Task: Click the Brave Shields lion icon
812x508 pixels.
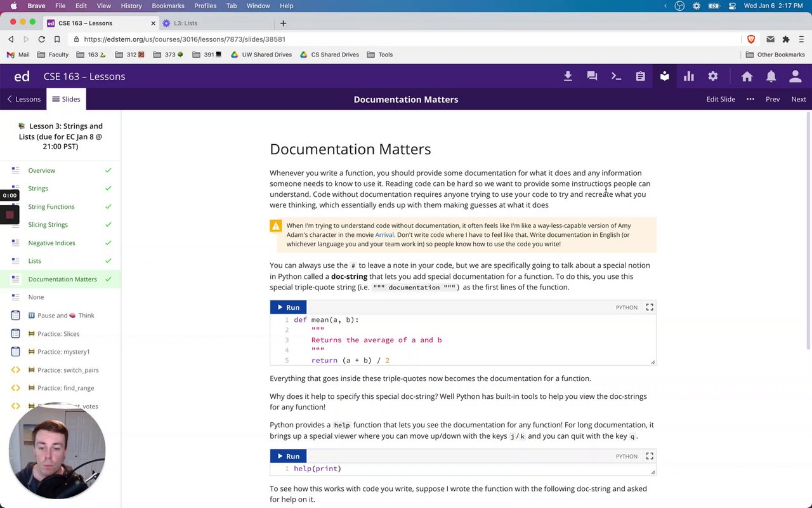Action: [751, 39]
